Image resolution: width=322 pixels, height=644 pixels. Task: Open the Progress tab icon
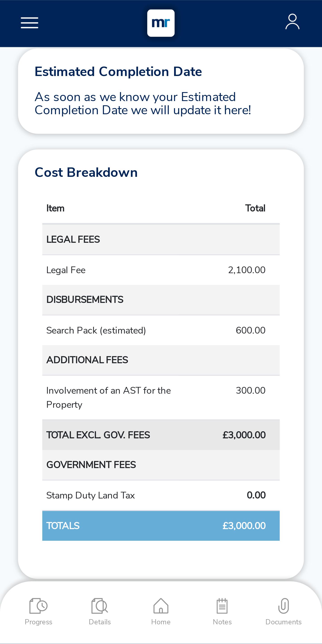(x=38, y=606)
